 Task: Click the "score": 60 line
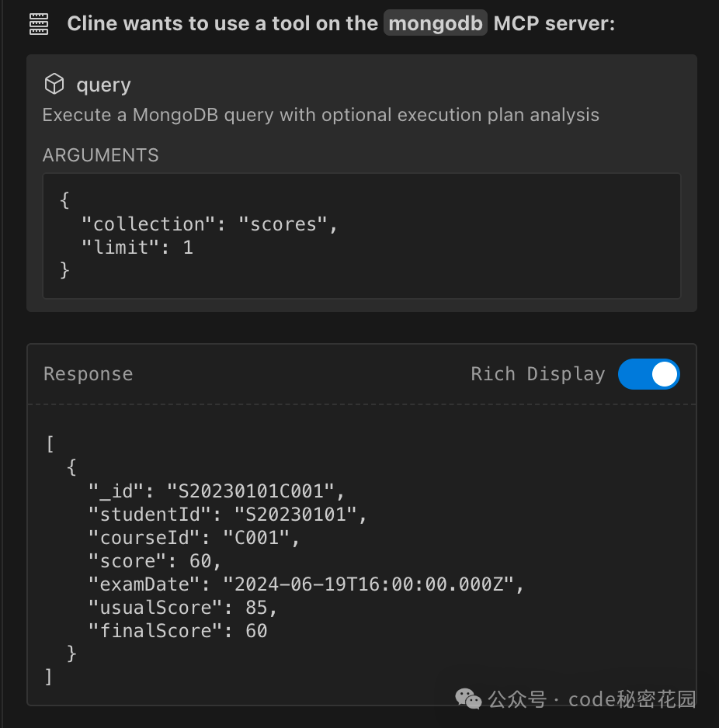pyautogui.click(x=155, y=561)
